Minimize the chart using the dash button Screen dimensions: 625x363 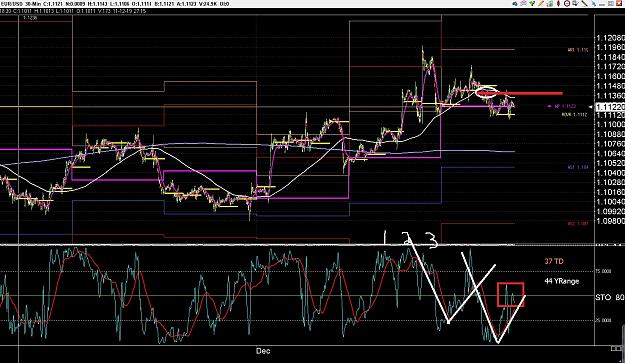pyautogui.click(x=602, y=5)
